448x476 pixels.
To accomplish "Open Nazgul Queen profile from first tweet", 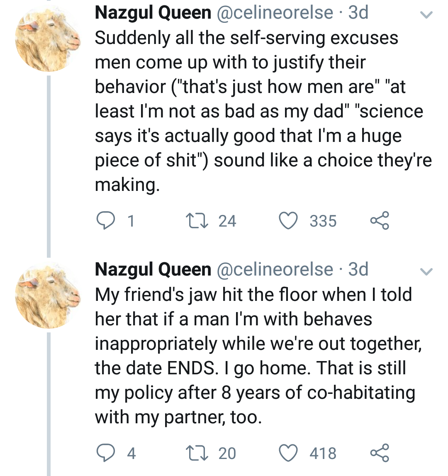I will (x=153, y=13).
